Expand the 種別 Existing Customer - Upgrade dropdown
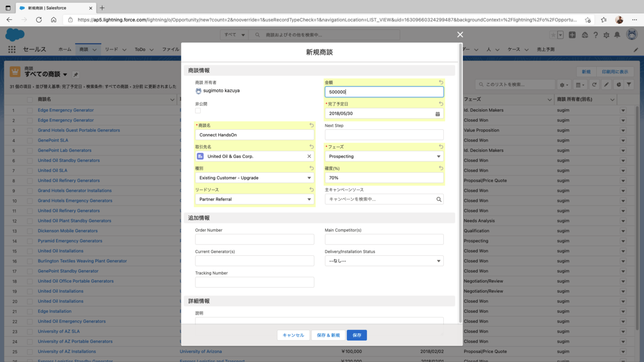This screenshot has height=362, width=644. [254, 178]
